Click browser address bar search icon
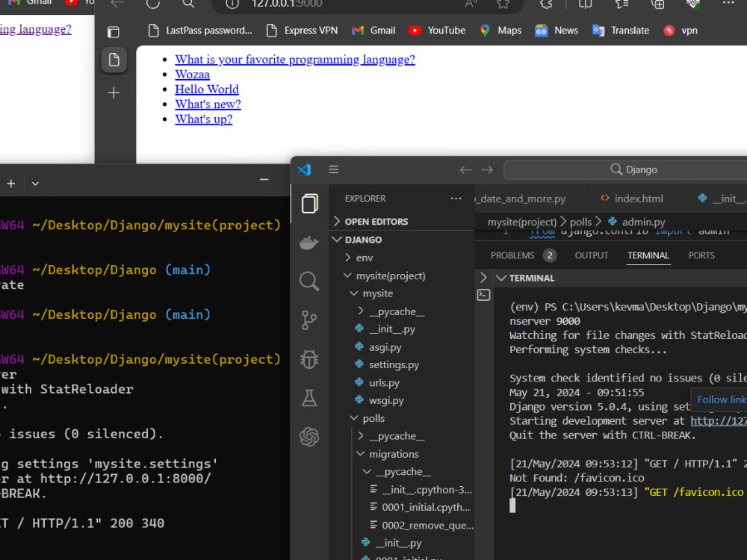Viewport: 747px width, 560px height. coord(189,4)
